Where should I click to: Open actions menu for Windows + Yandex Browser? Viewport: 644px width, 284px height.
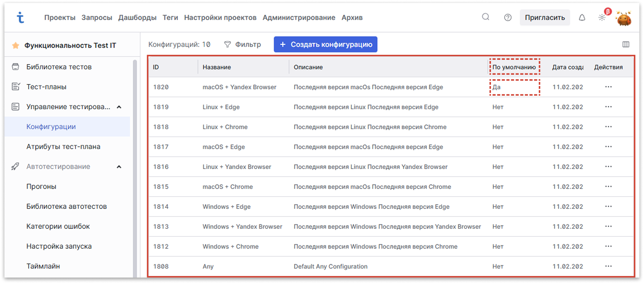[x=608, y=226]
